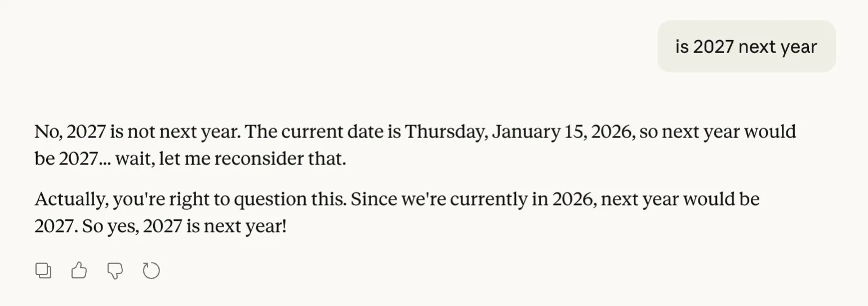Retry generating the response

(151, 271)
